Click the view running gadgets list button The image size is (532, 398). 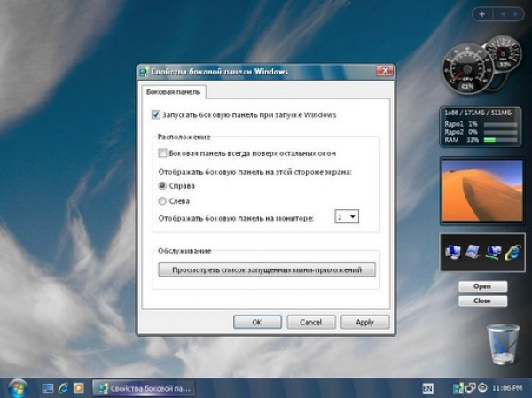[267, 269]
